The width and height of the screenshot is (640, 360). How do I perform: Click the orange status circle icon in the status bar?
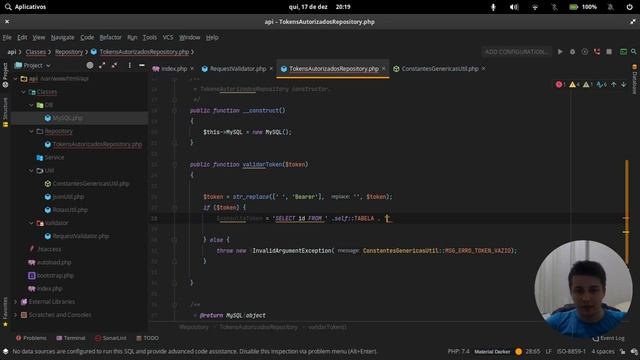[x=518, y=351]
